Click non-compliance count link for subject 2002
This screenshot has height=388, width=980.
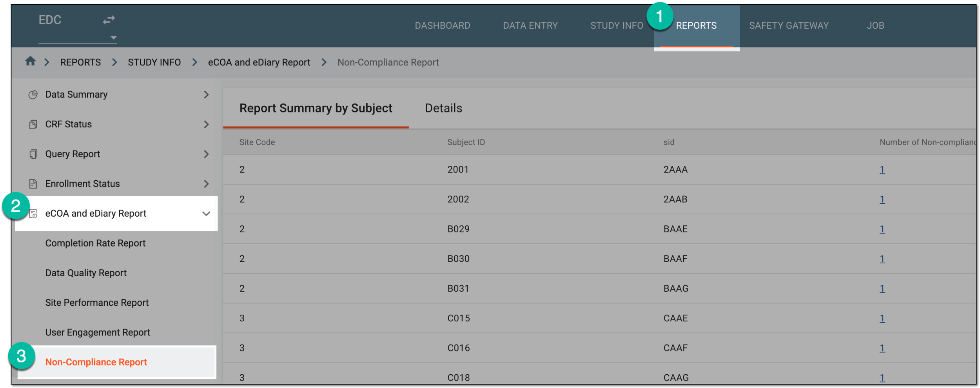click(882, 199)
